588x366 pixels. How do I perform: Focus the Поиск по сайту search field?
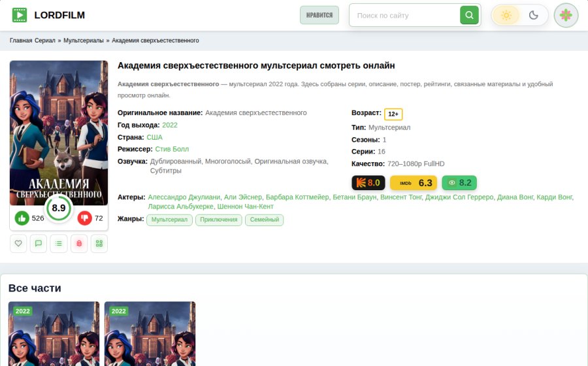coord(404,16)
